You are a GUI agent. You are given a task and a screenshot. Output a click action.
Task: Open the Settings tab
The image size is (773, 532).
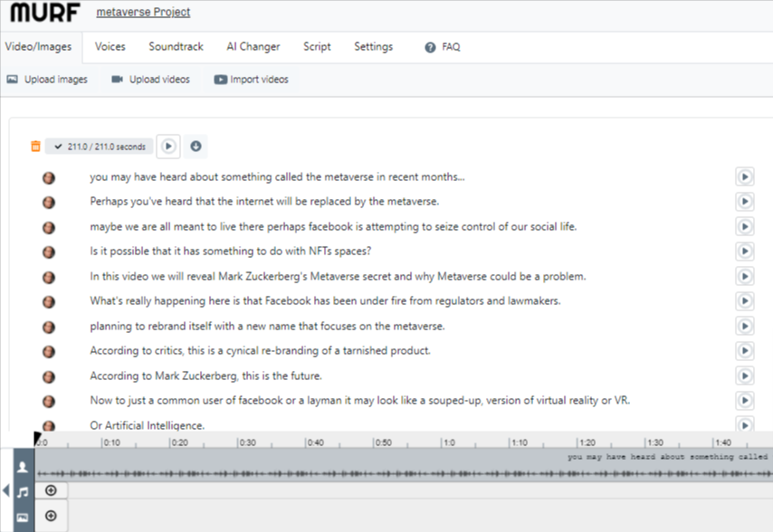[x=373, y=47]
